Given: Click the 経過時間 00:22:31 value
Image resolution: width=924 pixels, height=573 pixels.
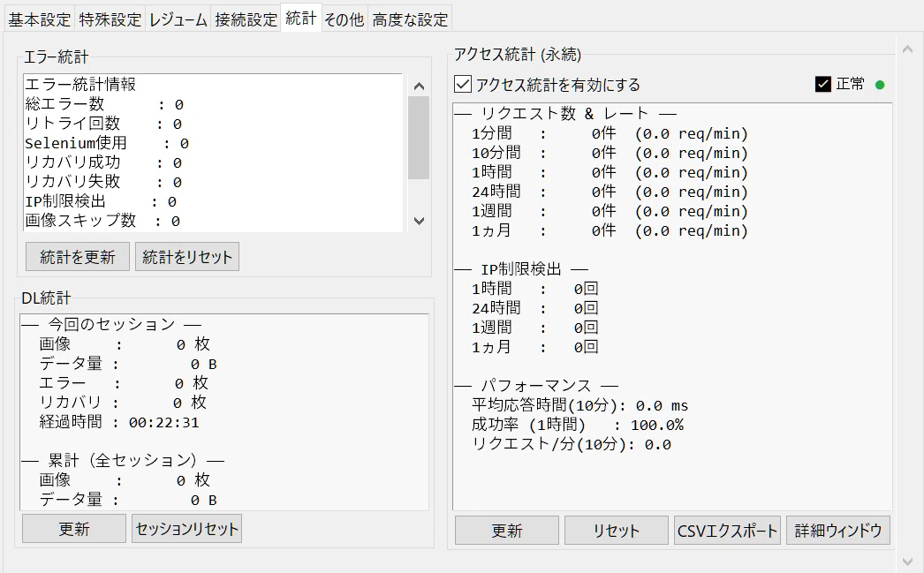Looking at the screenshot, I should click(x=163, y=422).
